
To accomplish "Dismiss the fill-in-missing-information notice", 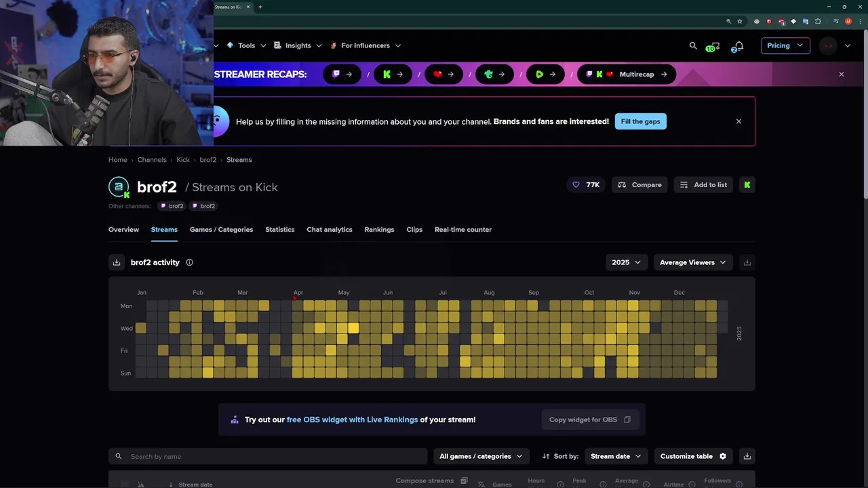I will pos(738,121).
